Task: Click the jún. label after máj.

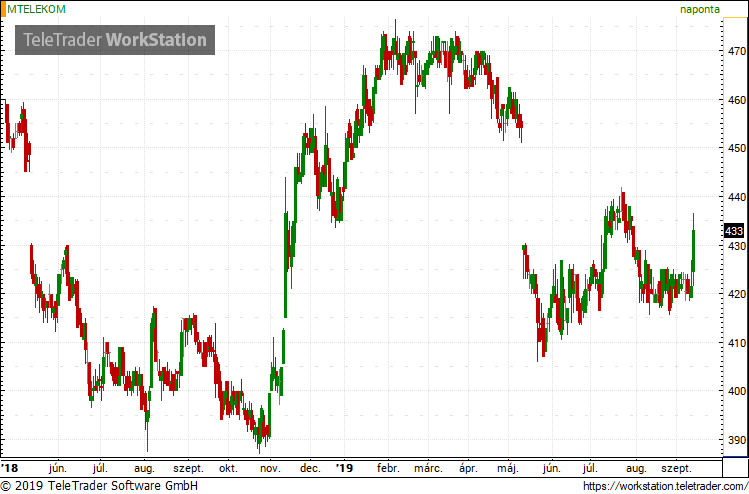Action: [x=552, y=468]
